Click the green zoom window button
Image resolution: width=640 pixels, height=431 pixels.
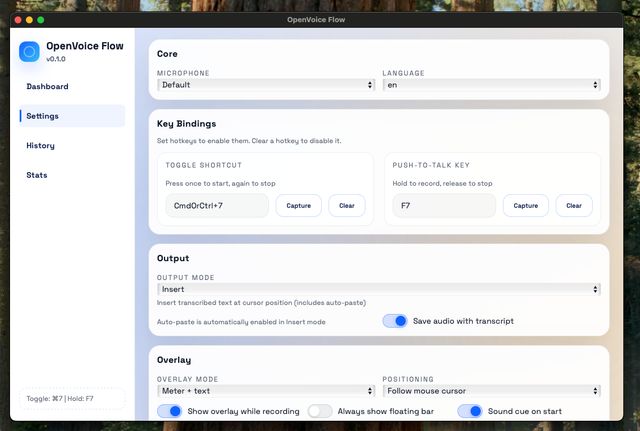tap(41, 20)
